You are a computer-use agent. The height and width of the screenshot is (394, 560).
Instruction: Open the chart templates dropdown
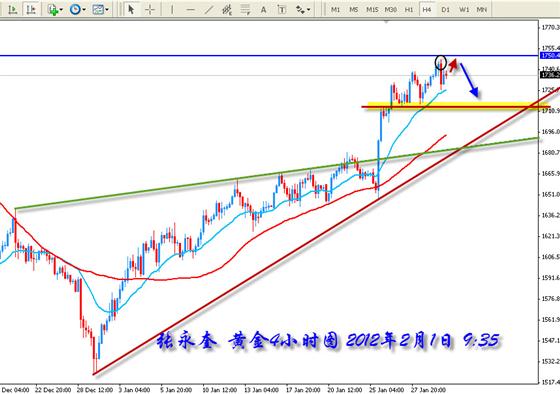pos(100,10)
